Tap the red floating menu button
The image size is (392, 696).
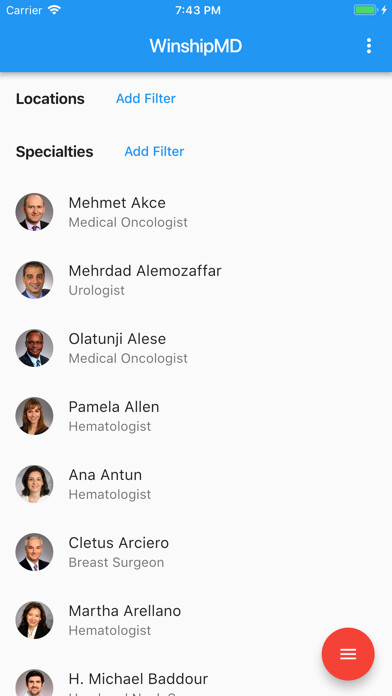coord(348,654)
